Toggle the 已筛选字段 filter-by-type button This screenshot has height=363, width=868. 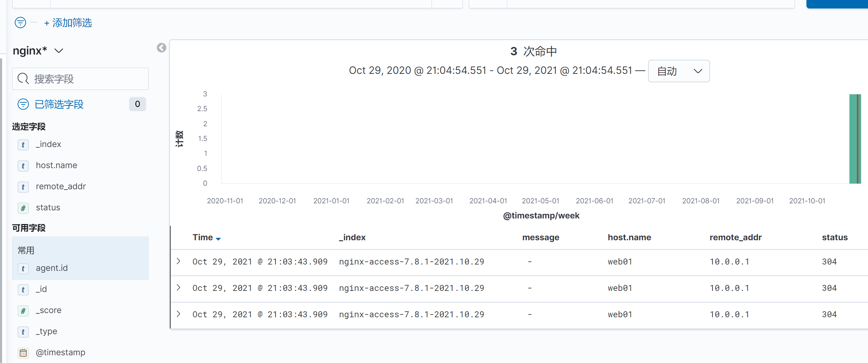click(x=51, y=104)
